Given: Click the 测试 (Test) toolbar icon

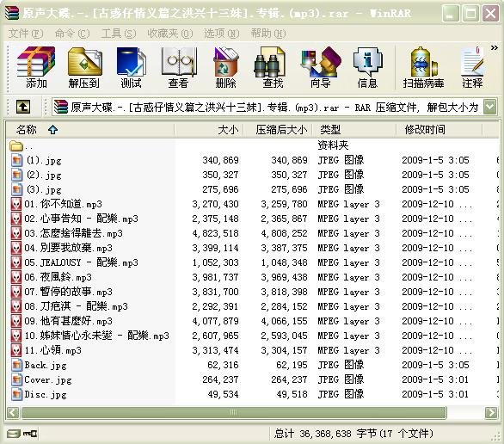Looking at the screenshot, I should 131,67.
